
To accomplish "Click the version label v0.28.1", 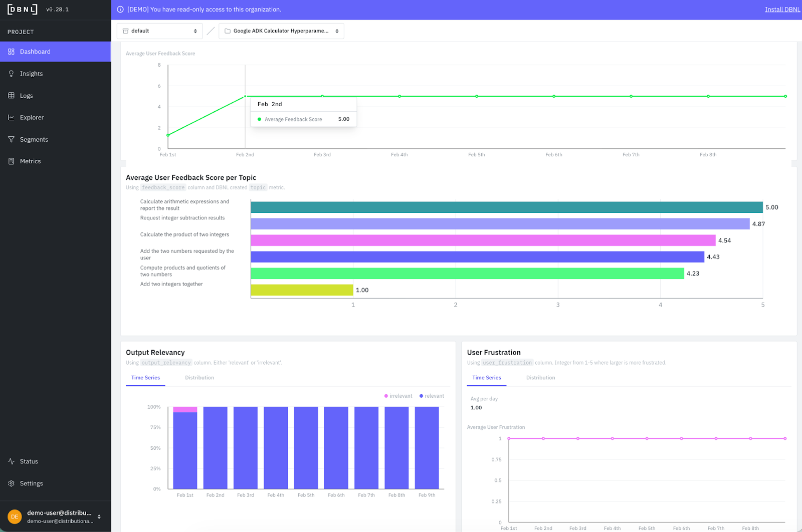I will (x=57, y=10).
